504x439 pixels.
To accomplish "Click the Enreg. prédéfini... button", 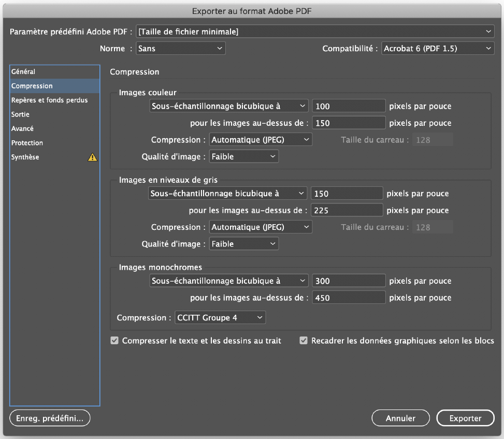I will 50,418.
